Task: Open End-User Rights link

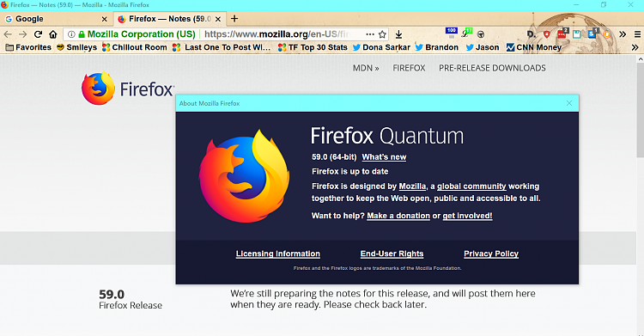Action: click(x=392, y=254)
